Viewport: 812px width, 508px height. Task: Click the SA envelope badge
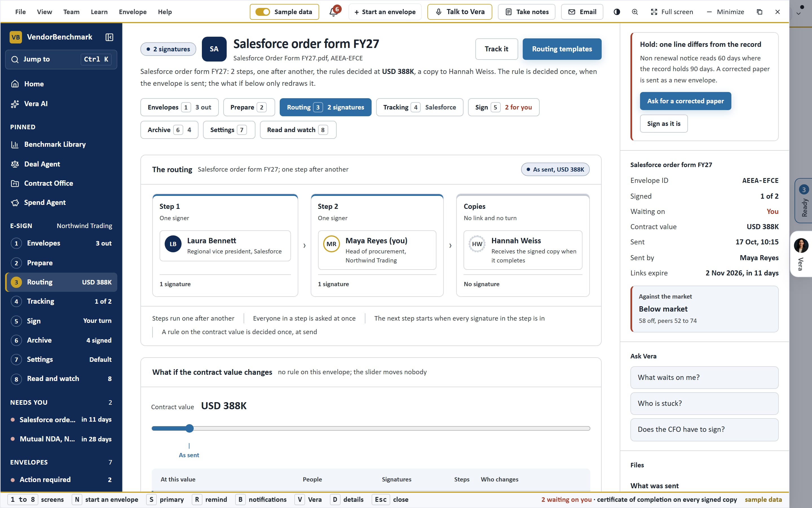click(214, 49)
